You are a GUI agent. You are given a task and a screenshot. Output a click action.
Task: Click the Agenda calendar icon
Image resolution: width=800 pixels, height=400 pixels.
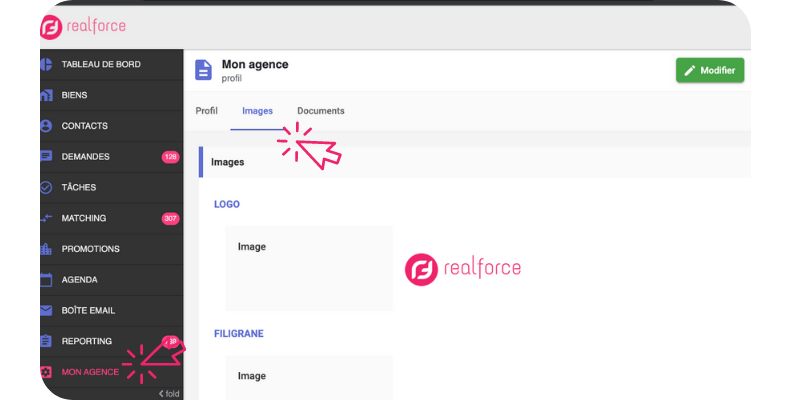coord(46,280)
